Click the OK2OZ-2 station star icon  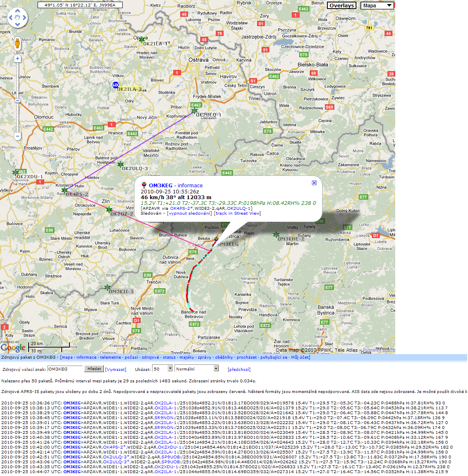[x=109, y=210]
